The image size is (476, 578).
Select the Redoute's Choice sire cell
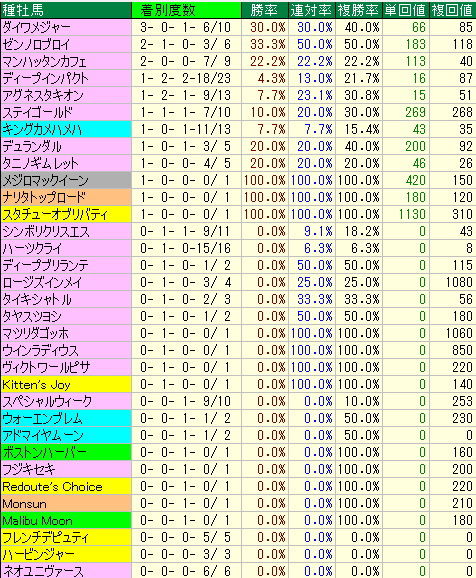66,486
